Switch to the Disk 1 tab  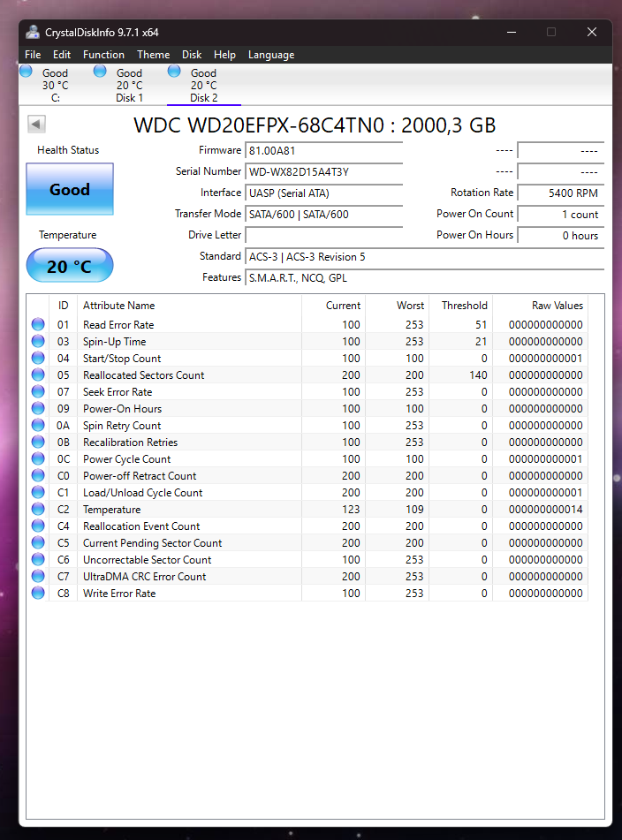tap(129, 85)
